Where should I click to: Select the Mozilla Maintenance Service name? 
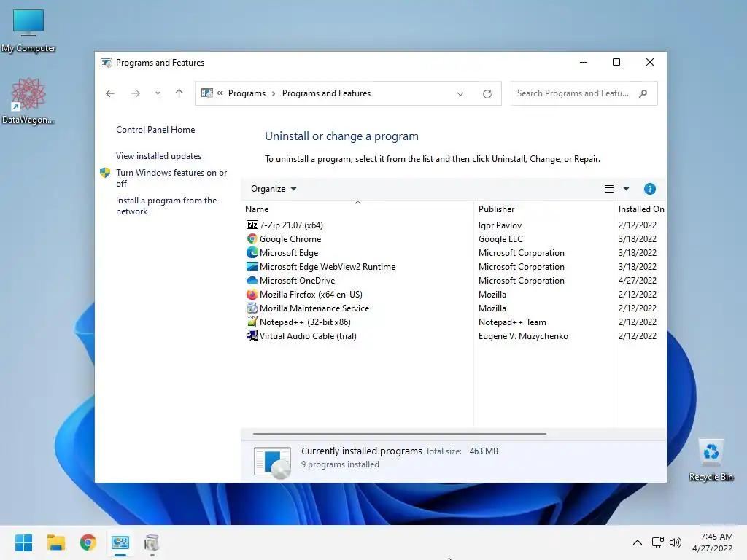(314, 308)
